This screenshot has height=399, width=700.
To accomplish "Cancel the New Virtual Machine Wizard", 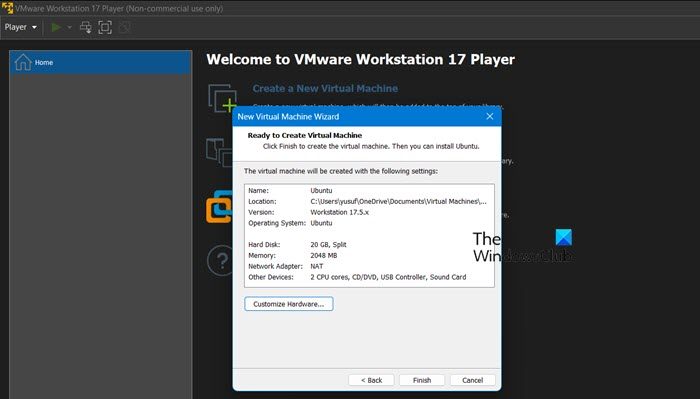I will (x=473, y=380).
